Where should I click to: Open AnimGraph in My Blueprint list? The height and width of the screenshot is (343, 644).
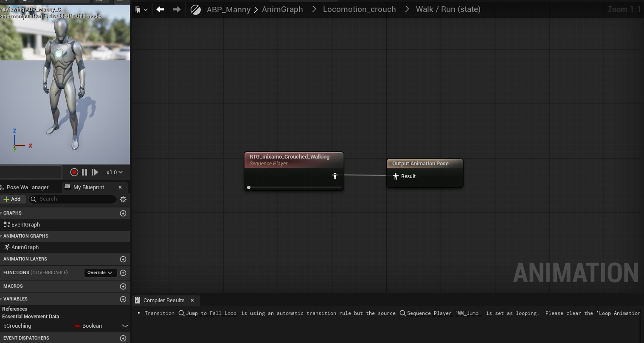coord(25,247)
